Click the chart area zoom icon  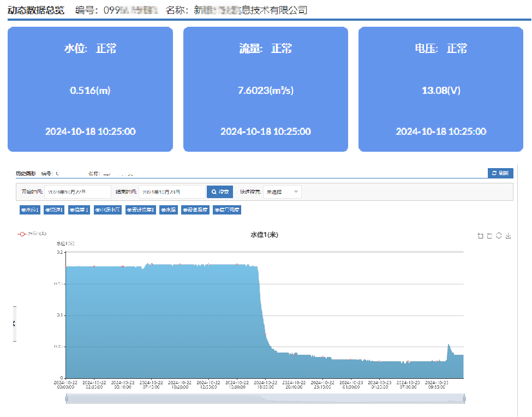pyautogui.click(x=480, y=236)
